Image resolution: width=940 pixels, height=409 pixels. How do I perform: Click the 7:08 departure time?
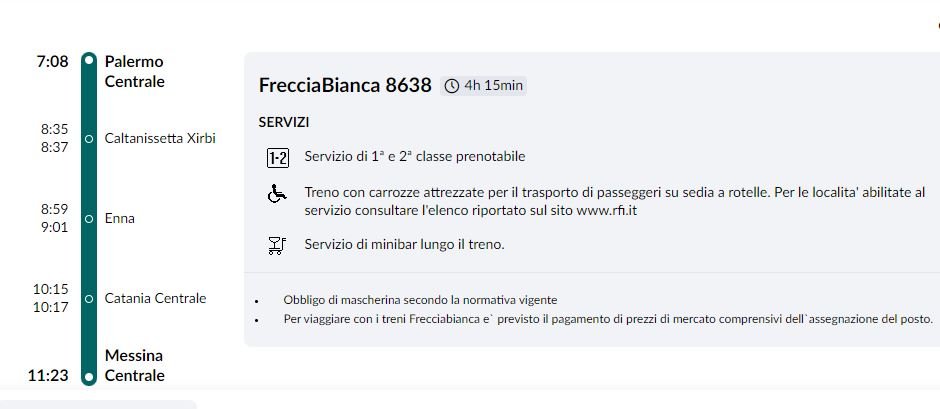(52, 62)
